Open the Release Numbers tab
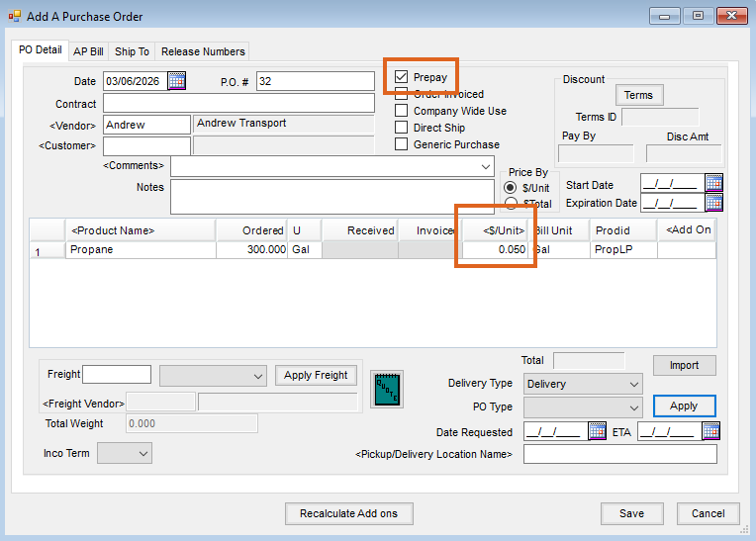The image size is (756, 541). tap(203, 51)
